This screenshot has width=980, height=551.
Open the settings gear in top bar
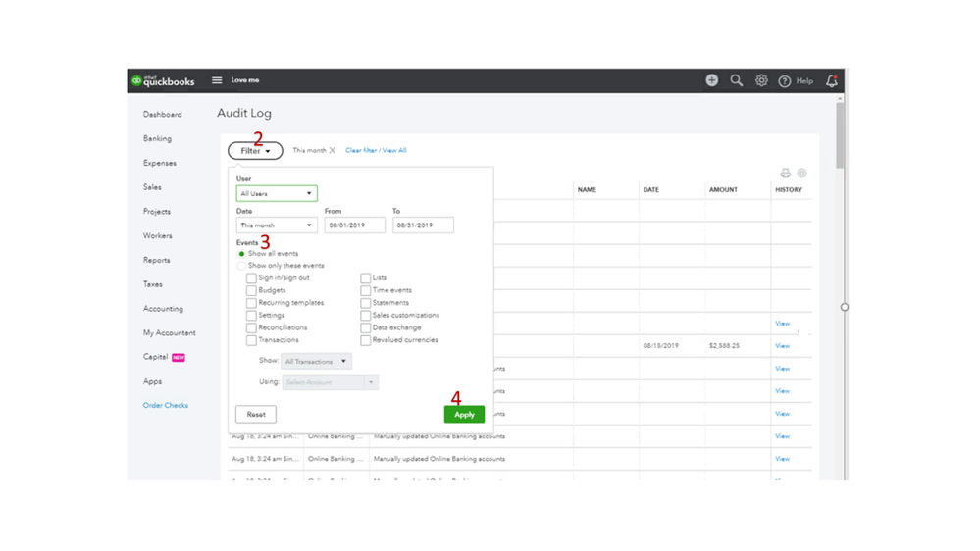click(x=761, y=80)
